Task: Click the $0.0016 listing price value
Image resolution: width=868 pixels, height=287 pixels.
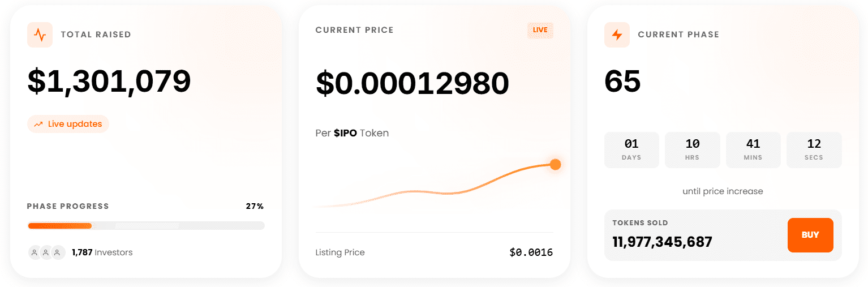Action: [531, 252]
